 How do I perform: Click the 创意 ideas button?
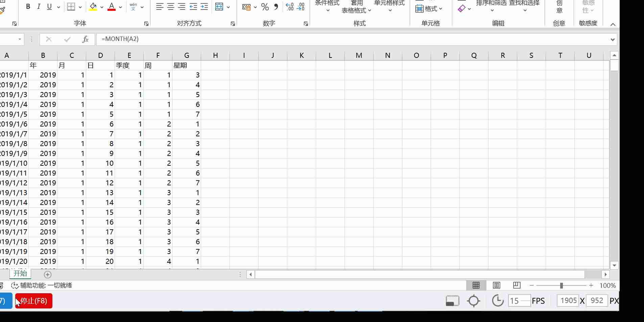tap(559, 7)
